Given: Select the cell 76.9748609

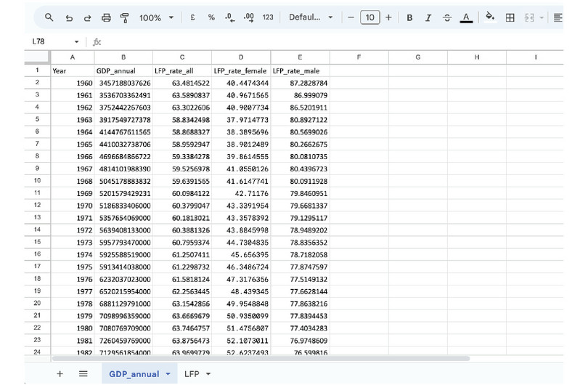Looking at the screenshot, I should point(300,341).
